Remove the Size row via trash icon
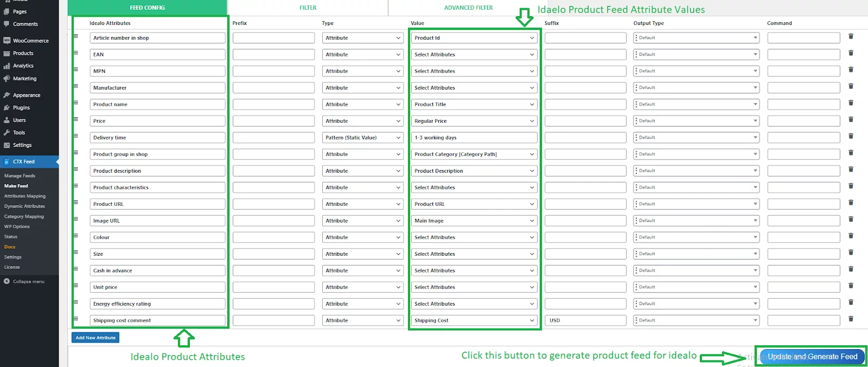868x367 pixels. pos(851,252)
